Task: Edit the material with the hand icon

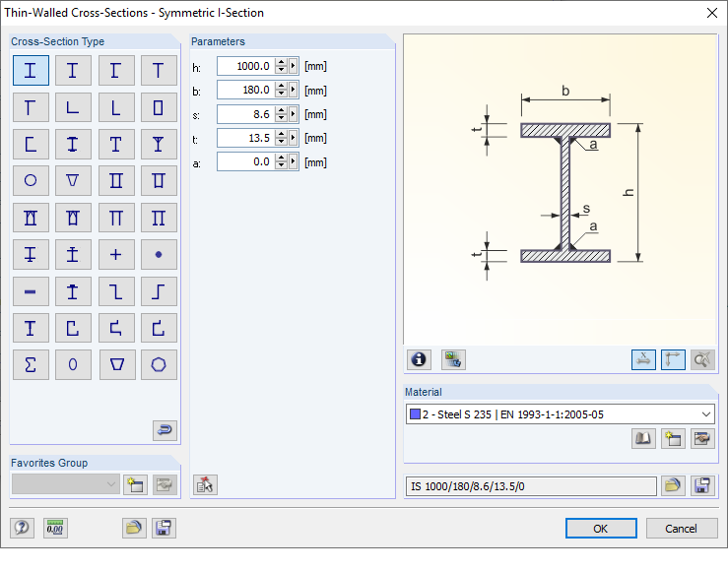Action: click(702, 438)
